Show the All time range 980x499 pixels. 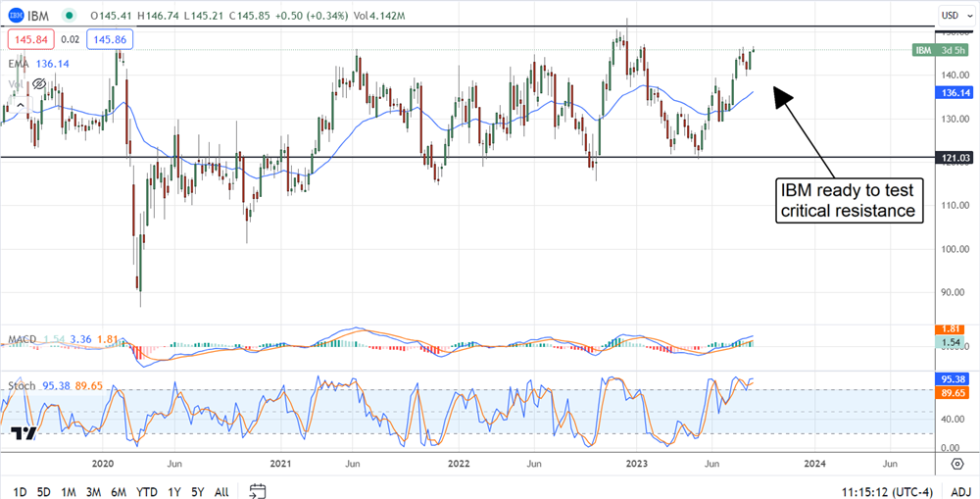pos(221,491)
